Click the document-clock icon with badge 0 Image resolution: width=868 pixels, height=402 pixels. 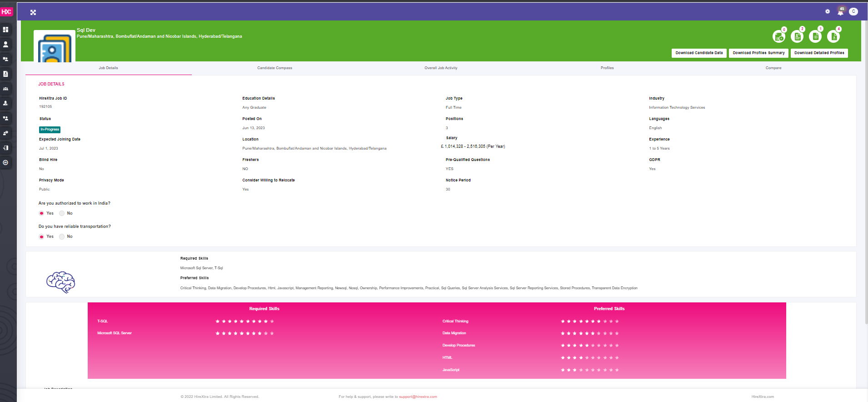(779, 36)
